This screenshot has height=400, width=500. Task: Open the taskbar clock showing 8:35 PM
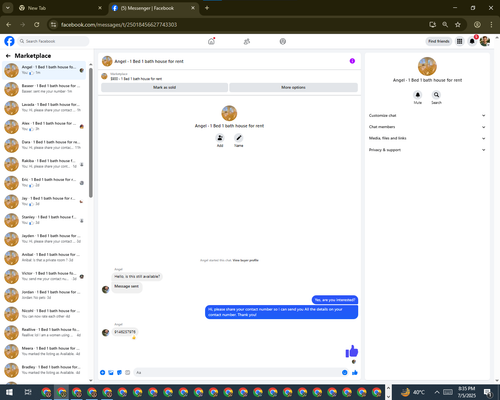pyautogui.click(x=466, y=392)
